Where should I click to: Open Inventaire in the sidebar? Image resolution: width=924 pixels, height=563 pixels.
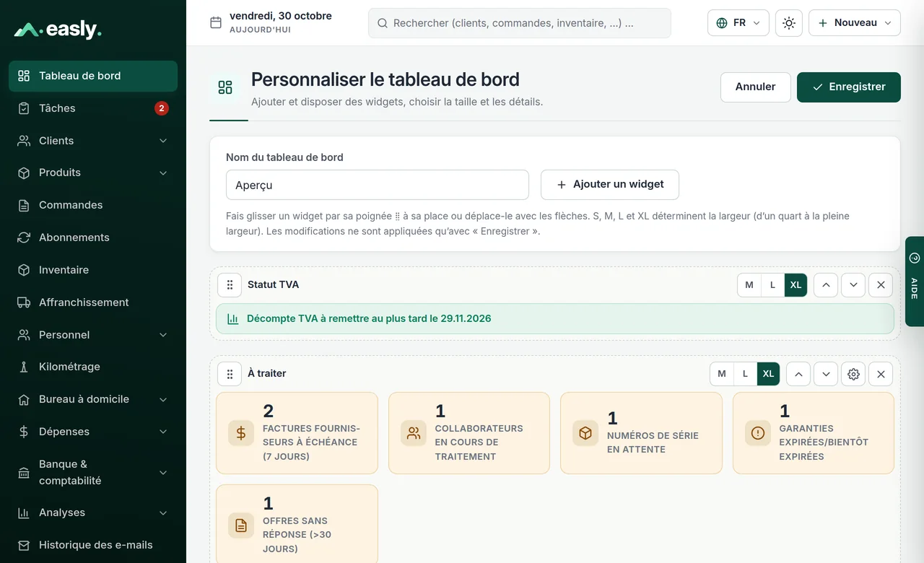tap(93, 270)
